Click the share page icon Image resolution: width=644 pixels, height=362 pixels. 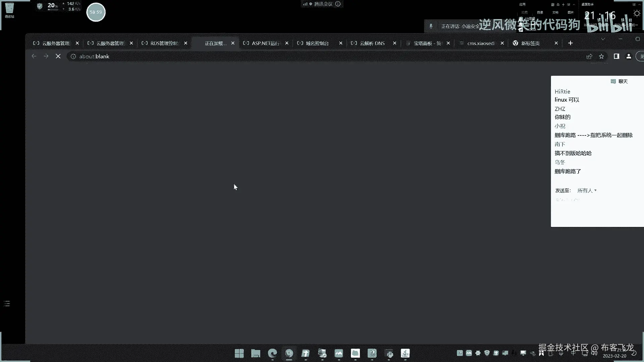[x=589, y=56]
